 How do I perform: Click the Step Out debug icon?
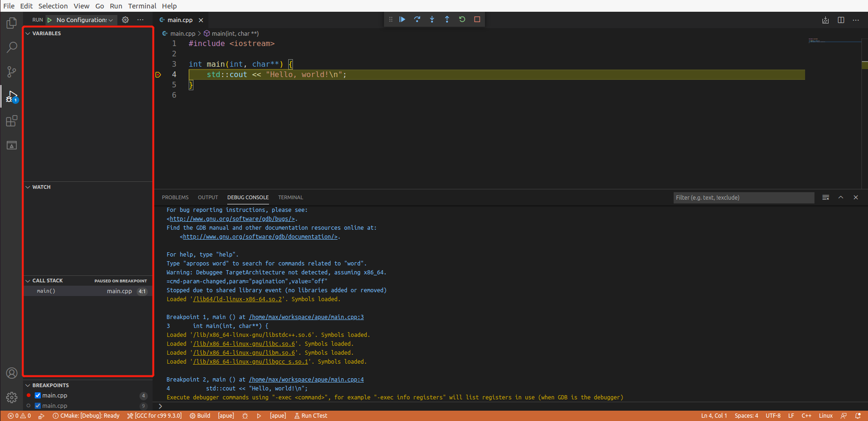(447, 19)
